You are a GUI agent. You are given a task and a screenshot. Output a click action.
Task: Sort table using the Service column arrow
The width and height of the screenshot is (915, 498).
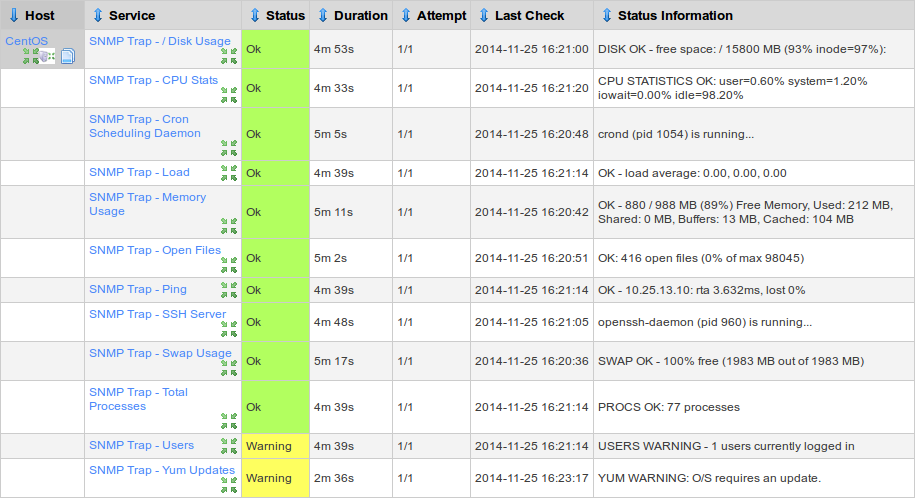(98, 16)
